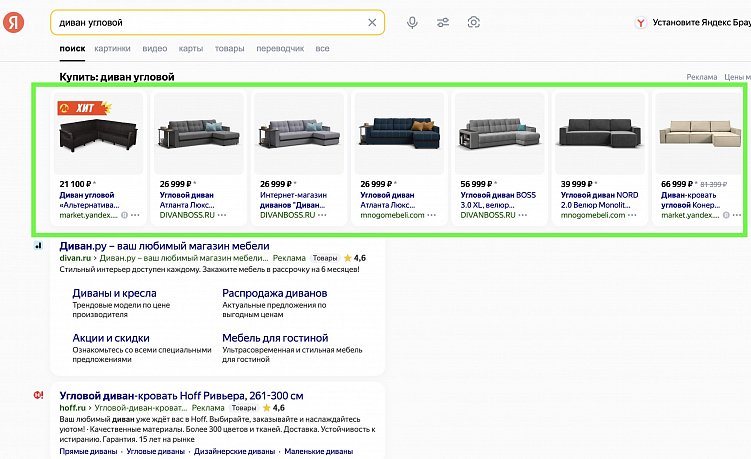
Task: Open the Угловой диван-кровать Hoff Ривьера result
Action: pos(181,396)
